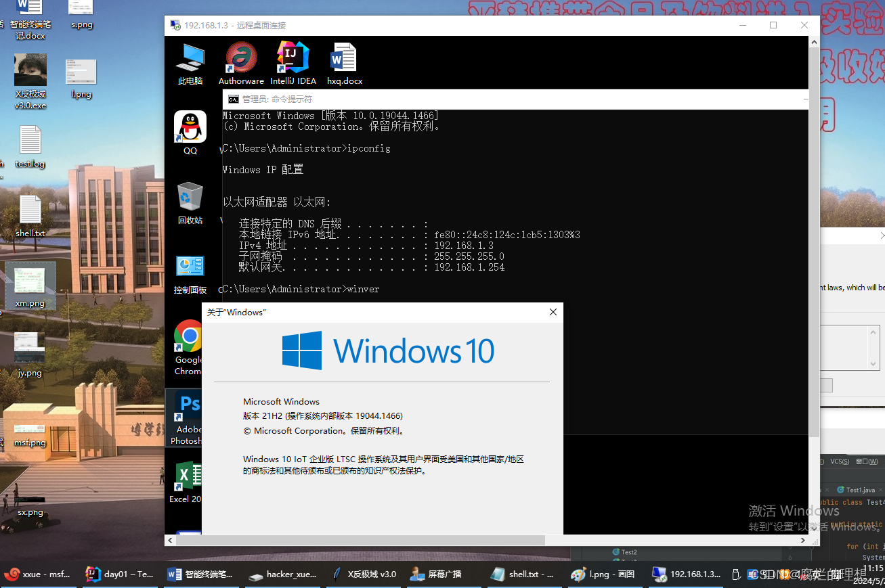Switch to the shell.txt Notepad taskbar item
Image resolution: width=885 pixels, height=588 pixels.
click(526, 574)
